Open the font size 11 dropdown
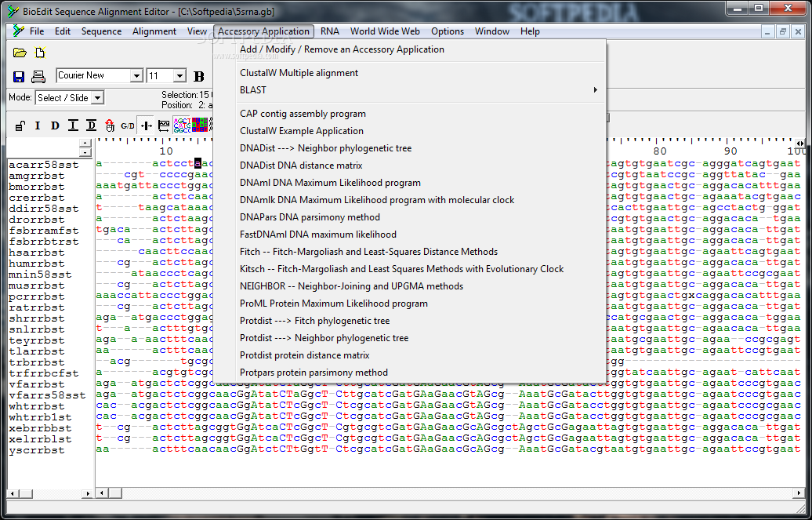 pos(179,76)
